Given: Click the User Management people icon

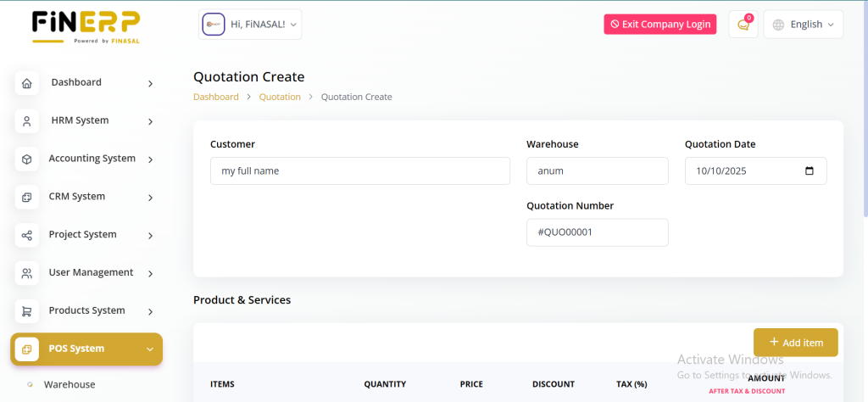Looking at the screenshot, I should click(27, 273).
